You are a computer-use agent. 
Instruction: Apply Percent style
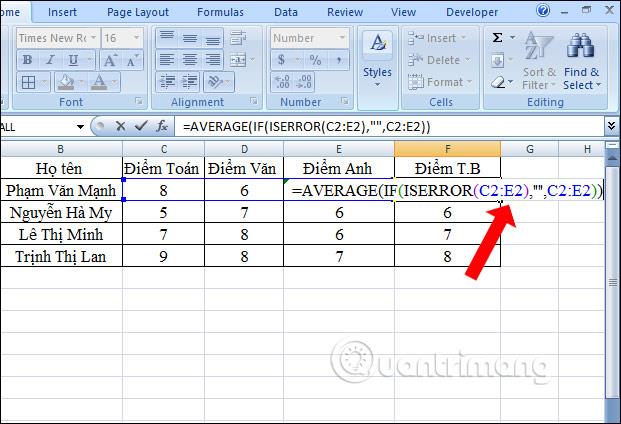coord(315,60)
